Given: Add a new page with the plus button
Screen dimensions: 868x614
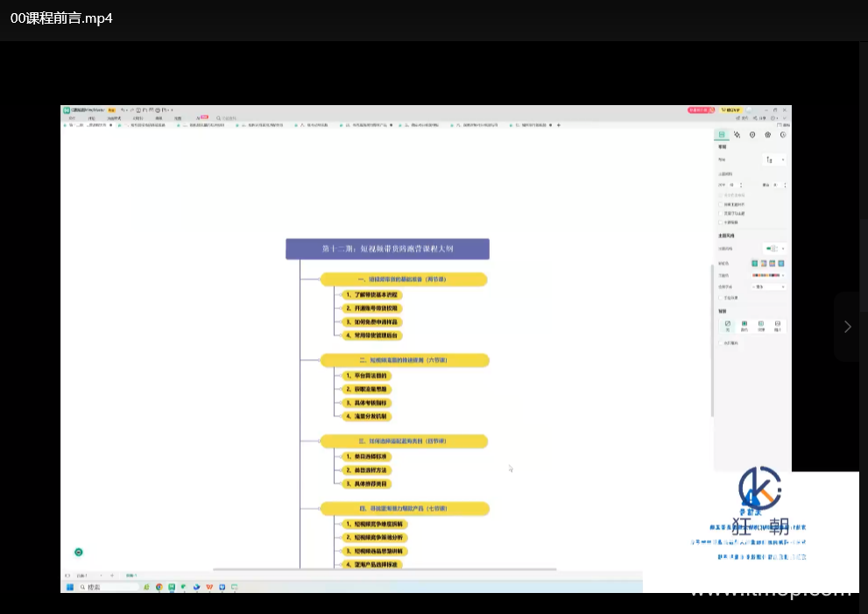Looking at the screenshot, I should [111, 575].
